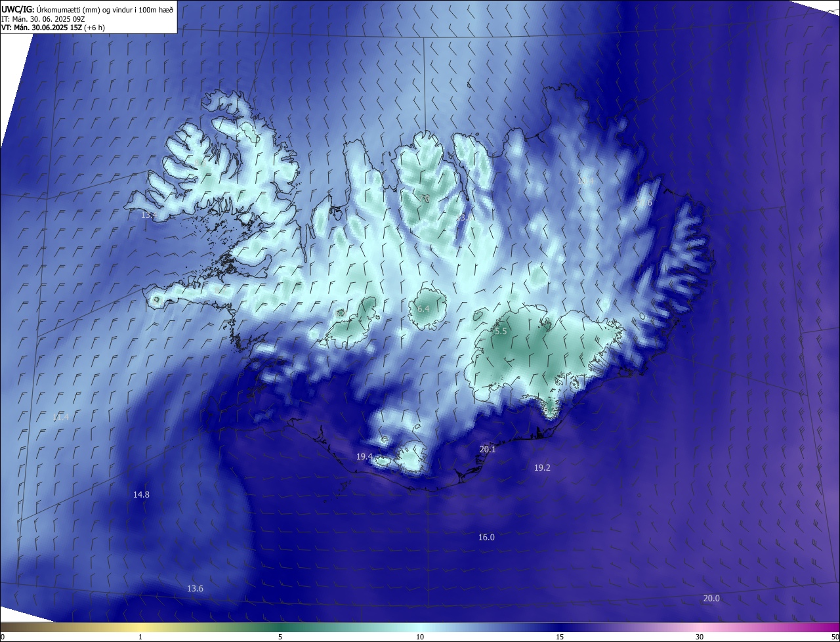Click the 19.2 value label on the map

(x=542, y=467)
